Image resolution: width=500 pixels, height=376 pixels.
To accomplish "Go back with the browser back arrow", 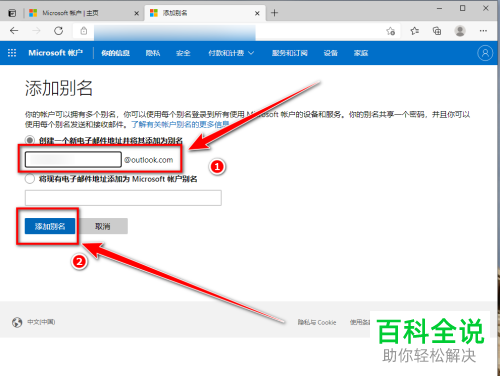I will point(14,31).
